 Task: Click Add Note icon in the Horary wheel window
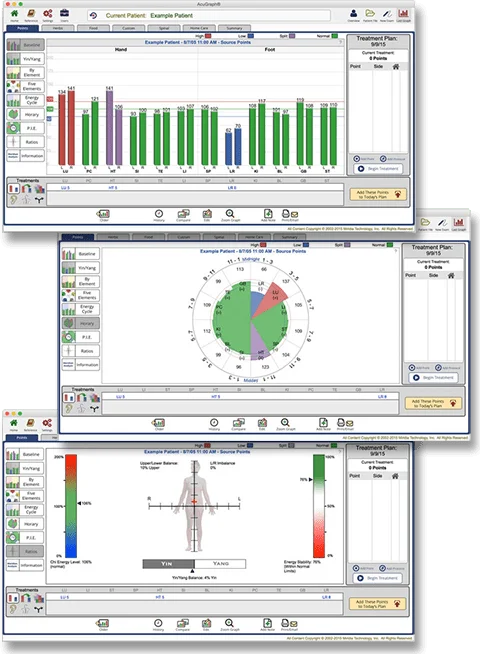click(323, 424)
